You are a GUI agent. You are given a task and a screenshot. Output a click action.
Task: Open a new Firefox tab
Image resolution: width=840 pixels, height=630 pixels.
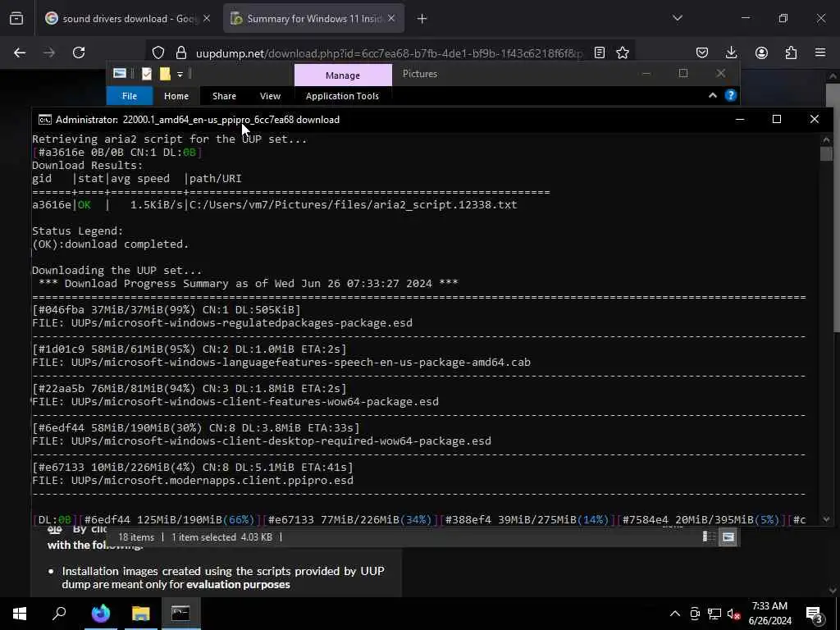pyautogui.click(x=422, y=19)
